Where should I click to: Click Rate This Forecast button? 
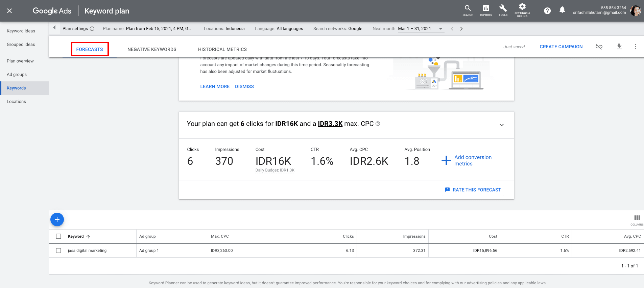[473, 190]
